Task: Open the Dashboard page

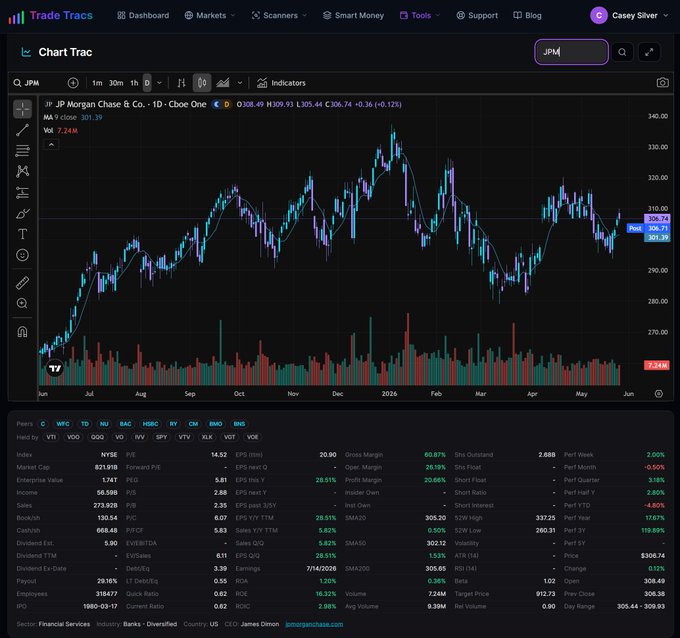Action: (x=143, y=16)
